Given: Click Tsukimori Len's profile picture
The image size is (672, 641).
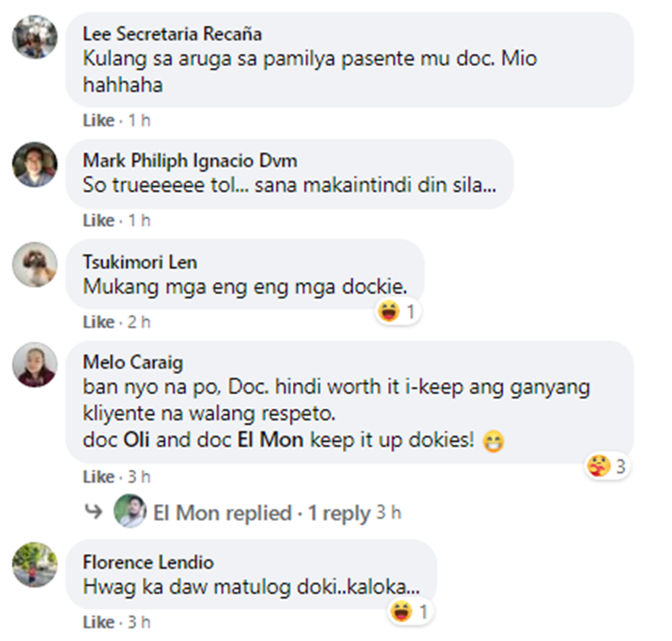Looking at the screenshot, I should [x=35, y=264].
